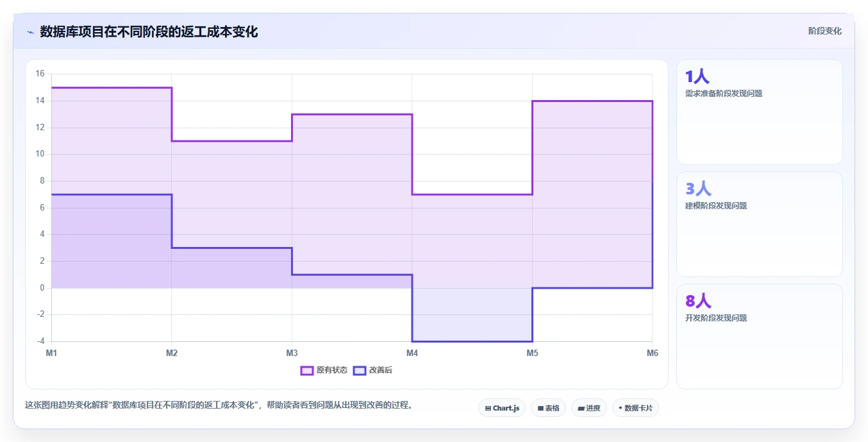Click the M3 x-axis label
Viewport: 868px width, 442px height.
tap(292, 353)
